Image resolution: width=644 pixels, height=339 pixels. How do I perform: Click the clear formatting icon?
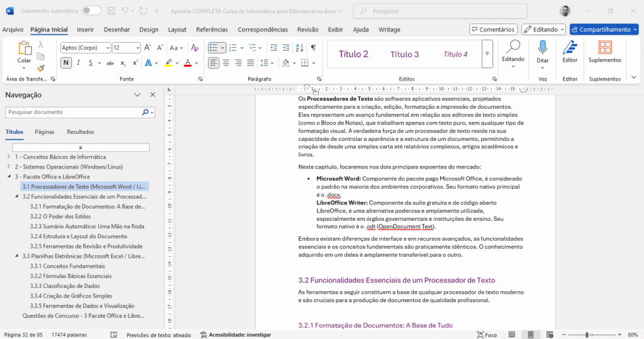coord(195,48)
